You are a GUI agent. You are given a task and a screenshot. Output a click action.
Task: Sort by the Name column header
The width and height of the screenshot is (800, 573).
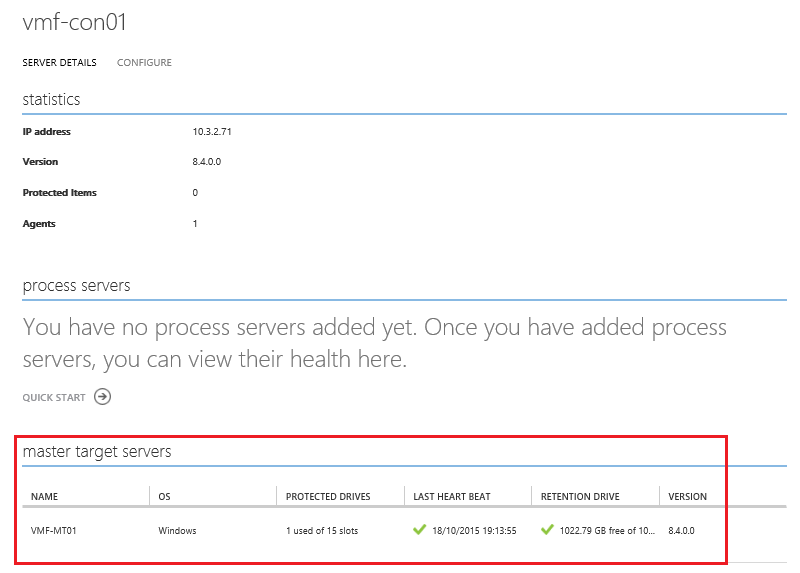[x=45, y=497]
